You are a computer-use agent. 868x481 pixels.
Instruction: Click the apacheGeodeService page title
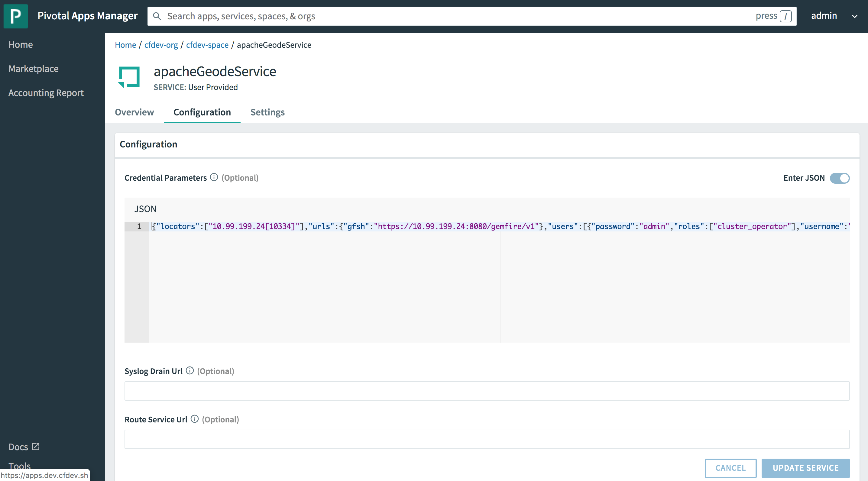coord(215,71)
